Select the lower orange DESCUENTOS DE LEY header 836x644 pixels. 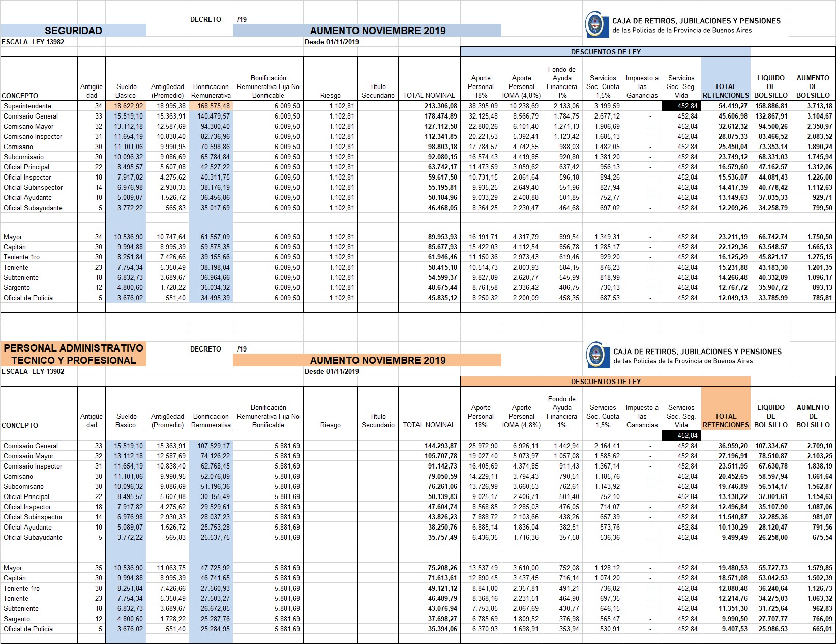pos(605,382)
